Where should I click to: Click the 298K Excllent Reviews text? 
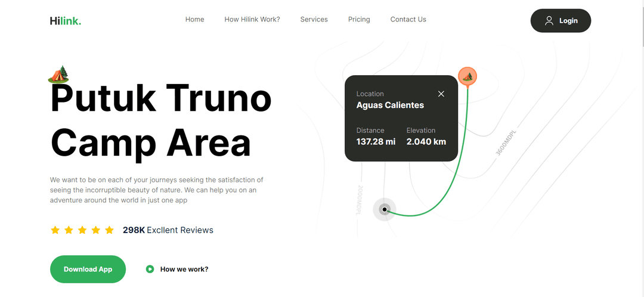168,230
